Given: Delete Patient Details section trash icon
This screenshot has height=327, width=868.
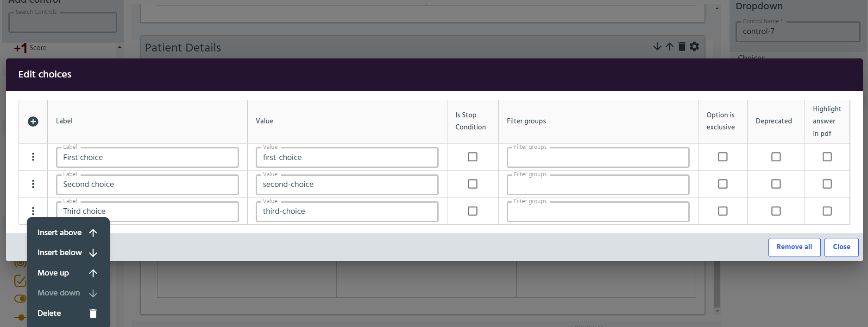Looking at the screenshot, I should click(x=682, y=46).
